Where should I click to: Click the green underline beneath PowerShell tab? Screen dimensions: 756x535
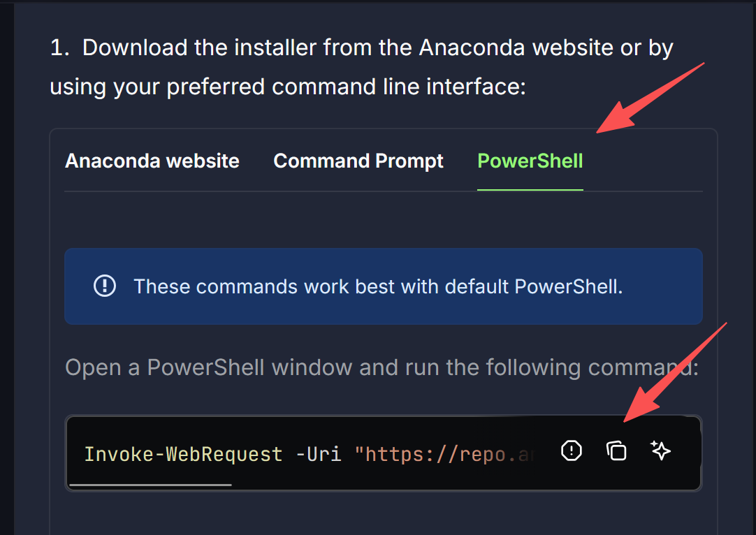(x=530, y=189)
